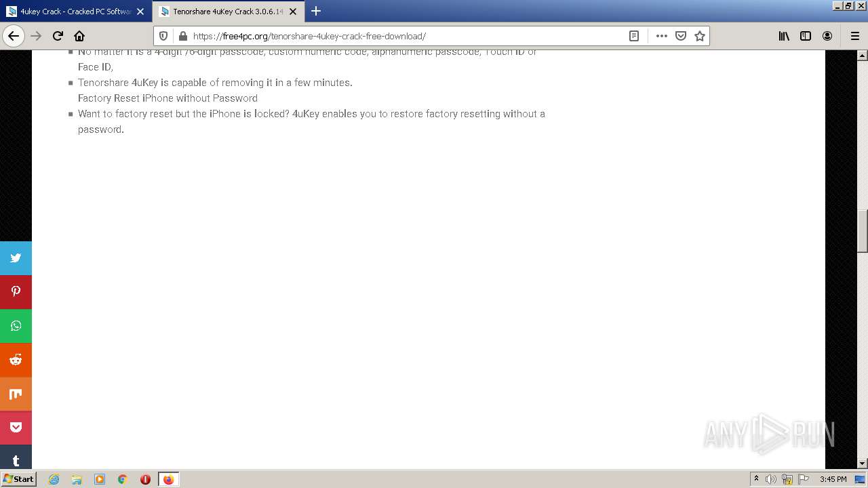Show the sidebars
868x488 pixels.
[x=806, y=36]
